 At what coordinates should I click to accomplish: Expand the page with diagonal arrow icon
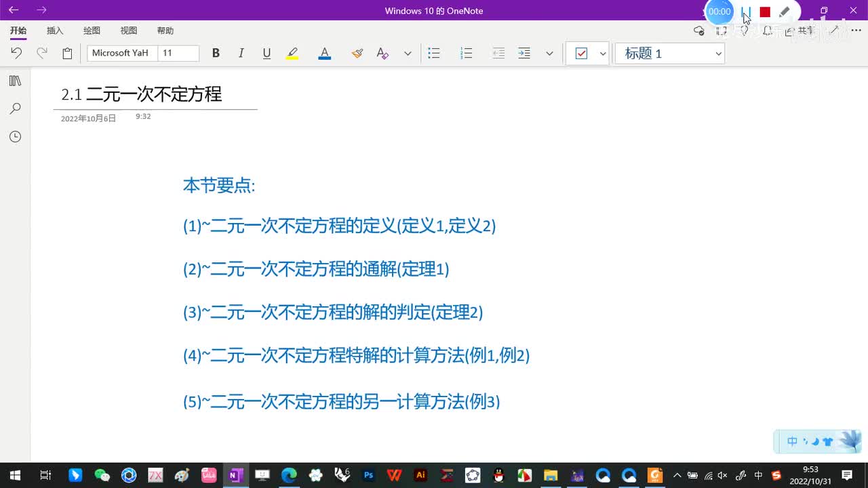[835, 30]
